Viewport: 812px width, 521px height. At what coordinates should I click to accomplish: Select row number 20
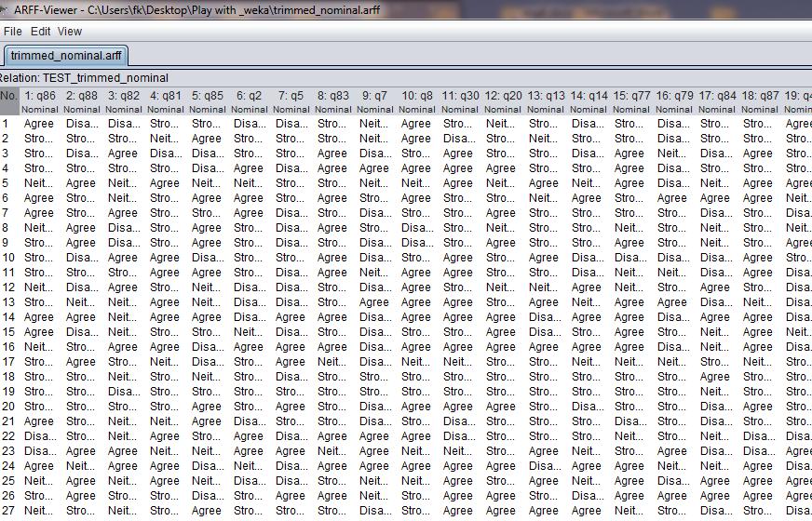pyautogui.click(x=8, y=407)
